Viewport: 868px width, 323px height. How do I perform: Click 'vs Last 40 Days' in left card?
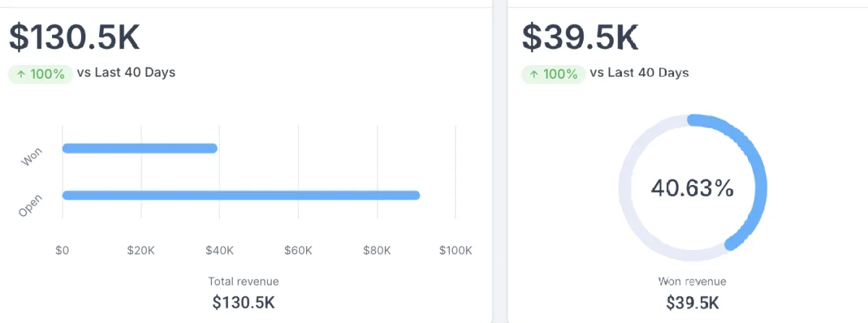tap(126, 72)
